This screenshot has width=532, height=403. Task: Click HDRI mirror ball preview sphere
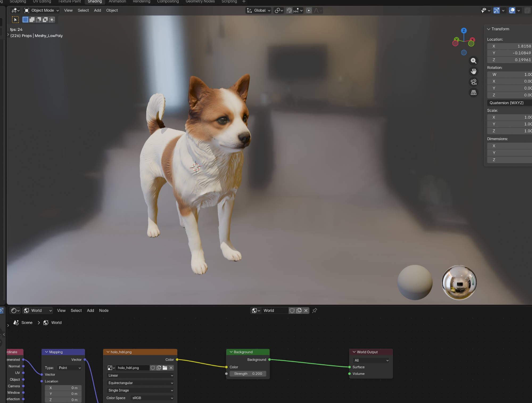coord(459,282)
